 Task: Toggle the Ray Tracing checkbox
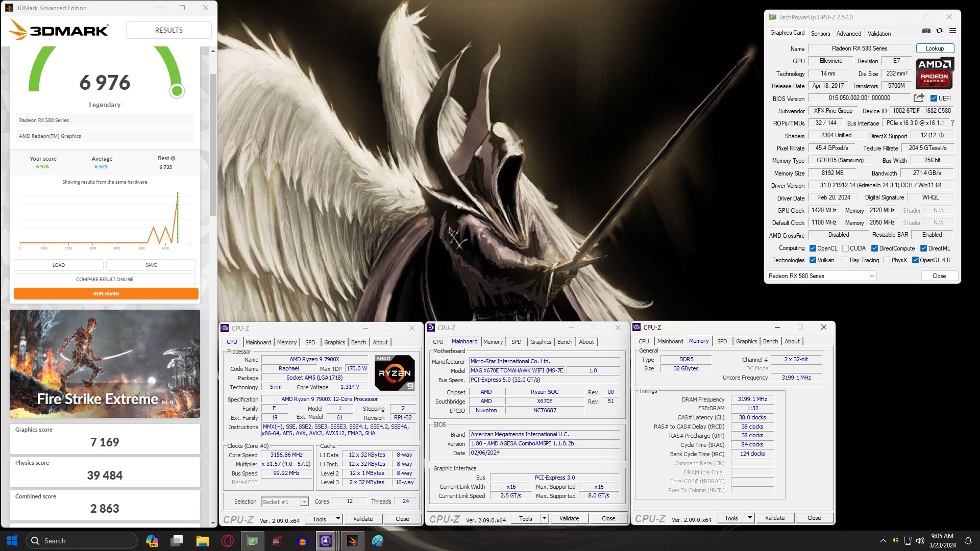click(x=845, y=260)
